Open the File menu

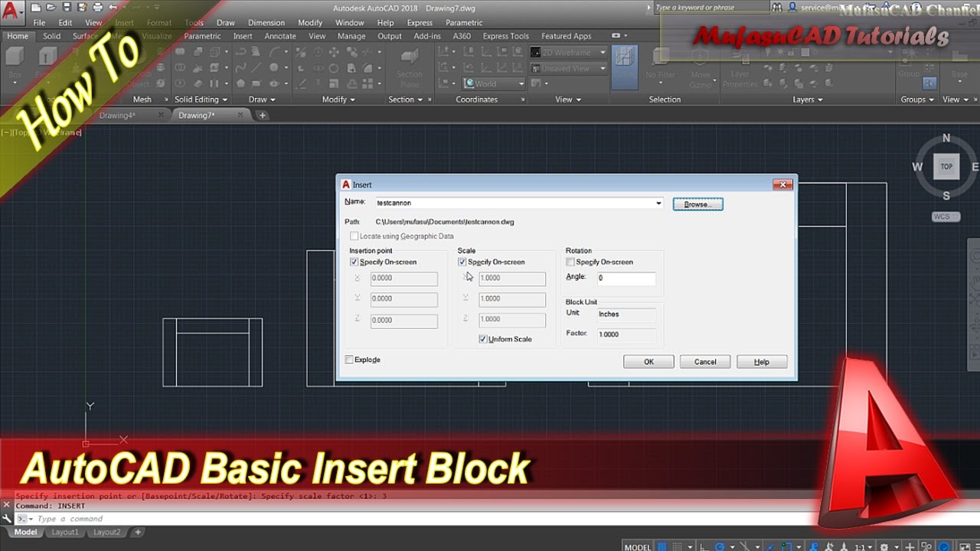[x=39, y=23]
